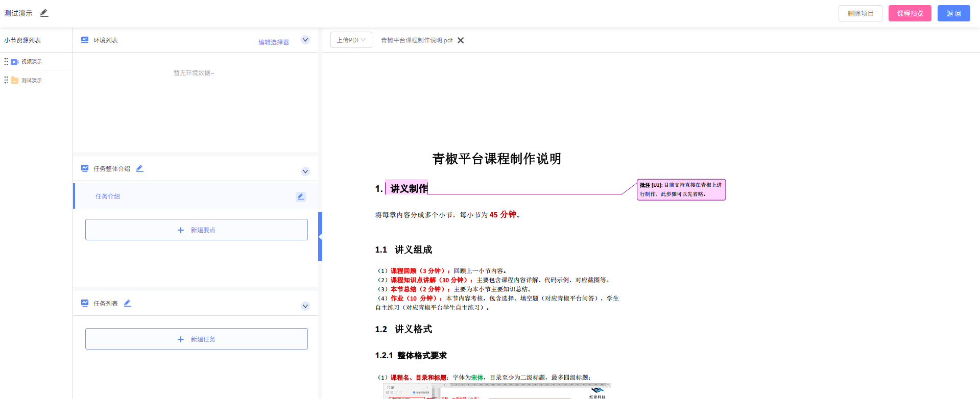
Task: Collapse the 环境列表 section chevron
Action: (305, 40)
